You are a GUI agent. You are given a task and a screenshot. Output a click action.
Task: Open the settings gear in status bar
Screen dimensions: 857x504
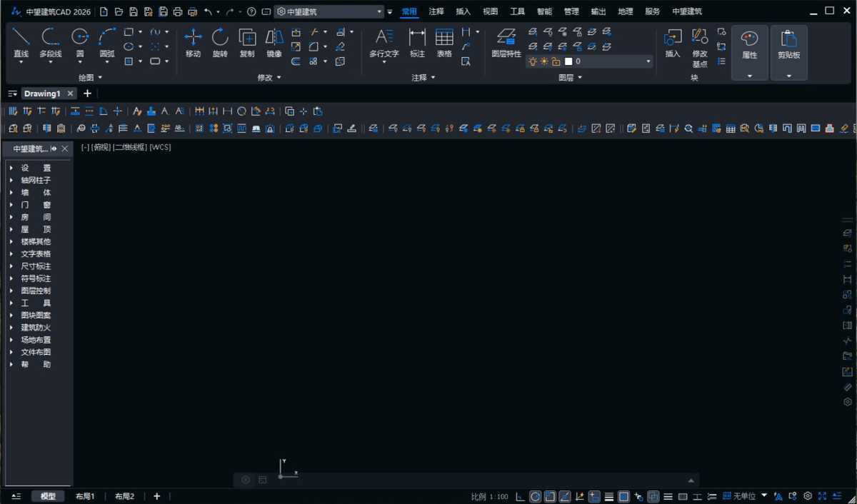pyautogui.click(x=808, y=496)
